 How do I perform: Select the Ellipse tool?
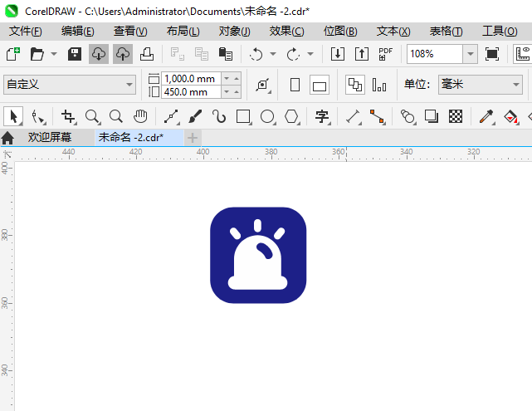pos(268,117)
